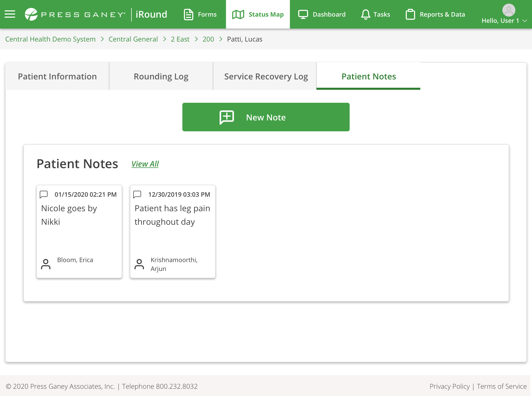The image size is (532, 396).
Task: Go to the Dashboard menu item
Action: click(x=322, y=14)
